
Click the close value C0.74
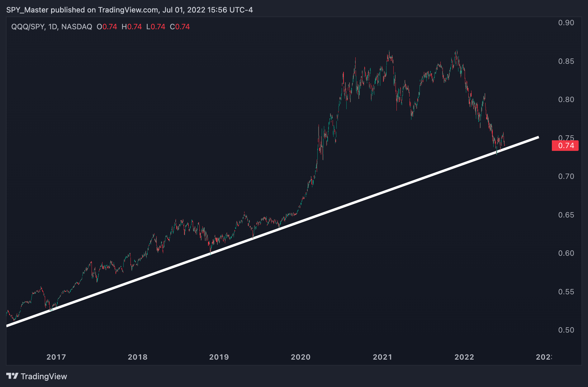(x=180, y=27)
